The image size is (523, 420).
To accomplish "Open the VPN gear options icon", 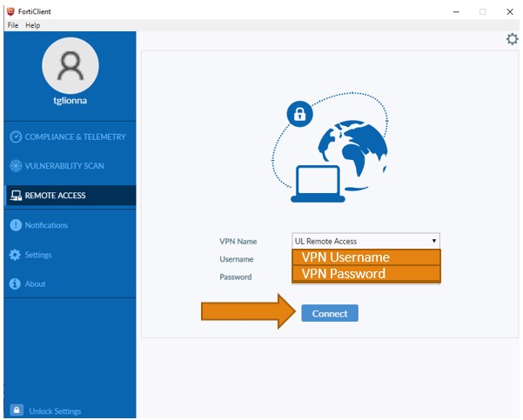I will [x=513, y=39].
